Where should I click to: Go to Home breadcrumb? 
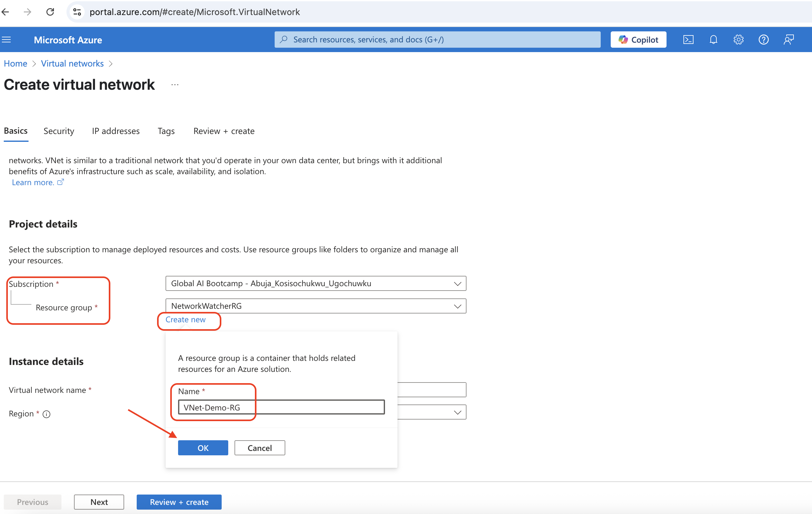click(15, 63)
